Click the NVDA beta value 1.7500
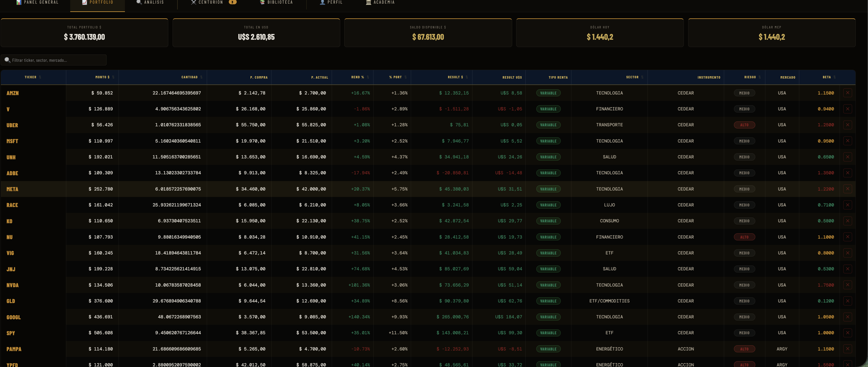The width and height of the screenshot is (868, 367). click(x=826, y=285)
